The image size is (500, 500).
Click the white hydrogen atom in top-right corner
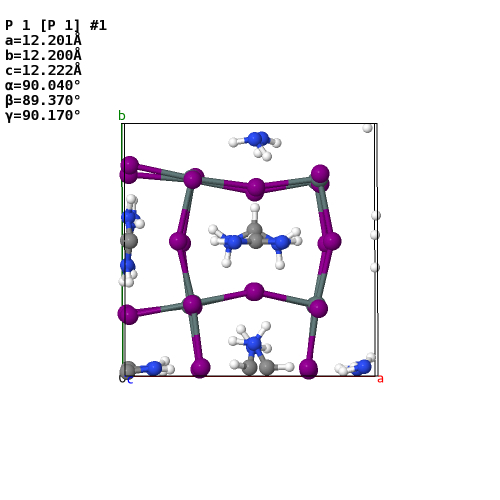(x=367, y=128)
